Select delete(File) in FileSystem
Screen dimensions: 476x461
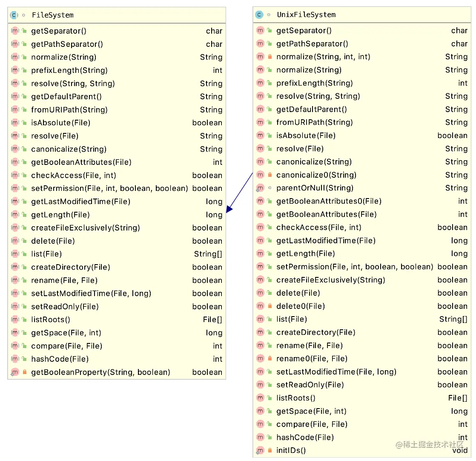click(53, 241)
